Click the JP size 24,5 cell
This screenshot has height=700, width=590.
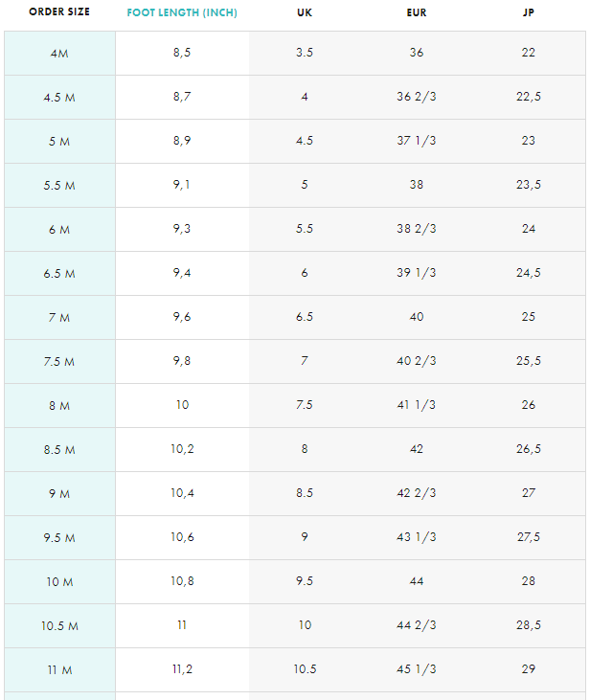(529, 273)
